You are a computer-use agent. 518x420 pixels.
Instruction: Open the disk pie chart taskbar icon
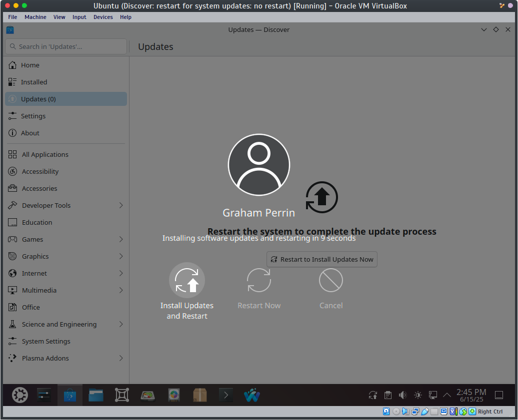coord(174,395)
